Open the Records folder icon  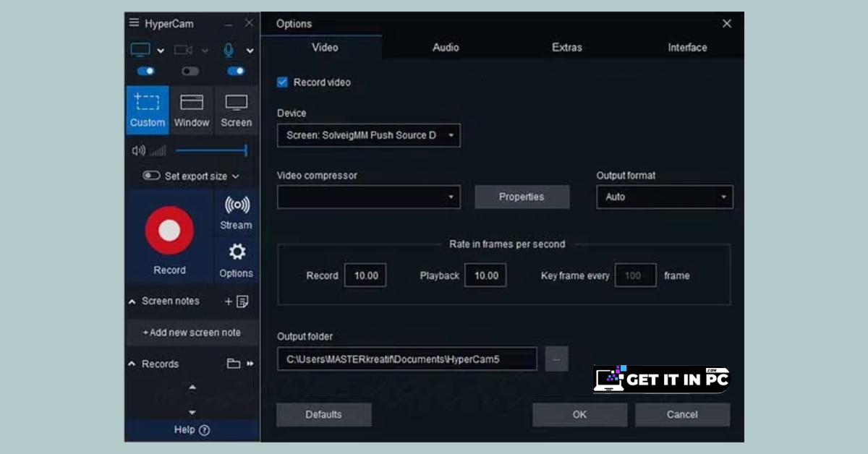click(234, 364)
